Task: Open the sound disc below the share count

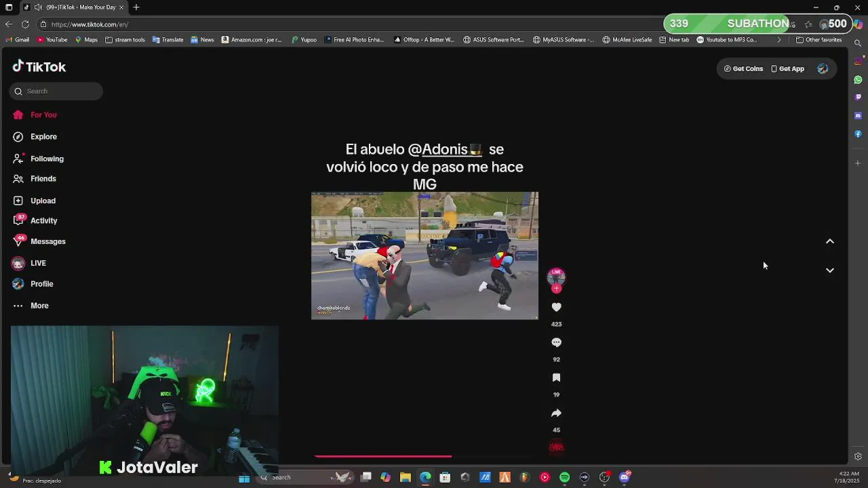Action: pyautogui.click(x=556, y=447)
